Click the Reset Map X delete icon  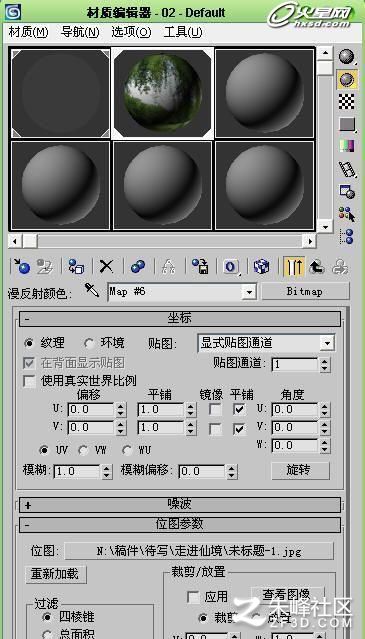(106, 266)
